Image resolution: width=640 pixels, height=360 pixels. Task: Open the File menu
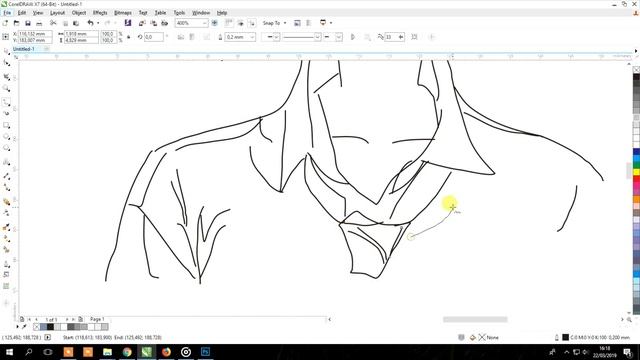pos(7,13)
